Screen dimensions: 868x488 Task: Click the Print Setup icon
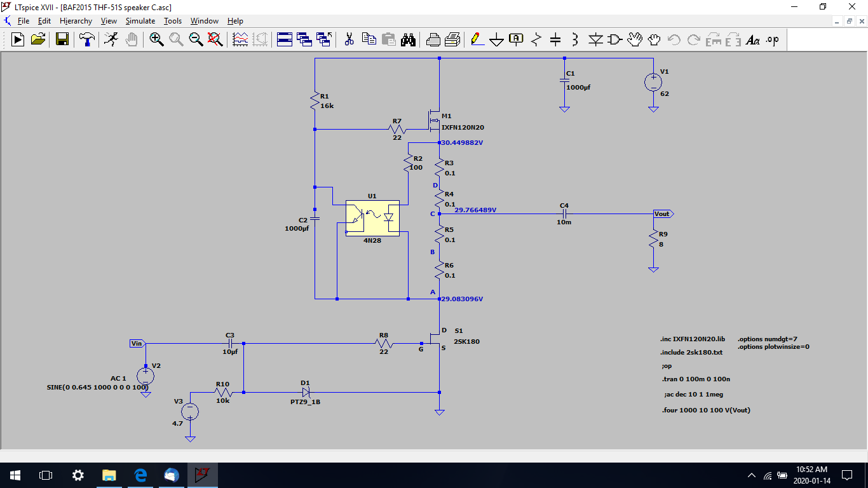click(x=433, y=39)
